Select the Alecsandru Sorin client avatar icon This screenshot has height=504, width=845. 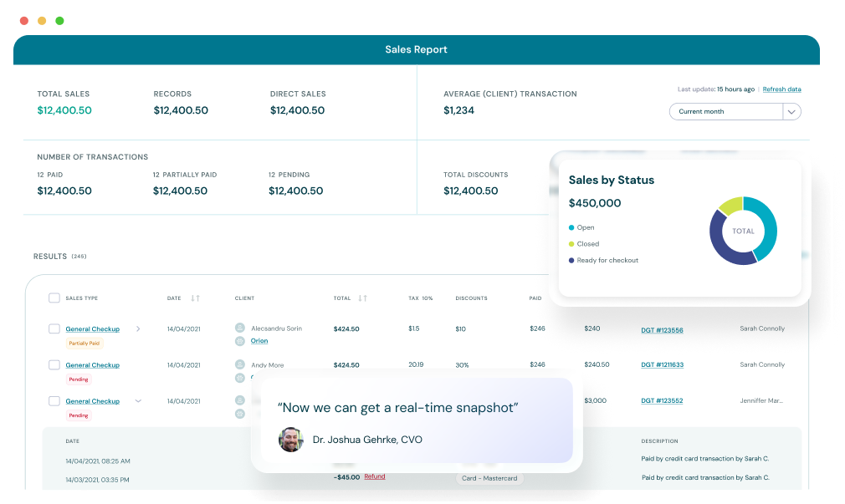point(239,327)
